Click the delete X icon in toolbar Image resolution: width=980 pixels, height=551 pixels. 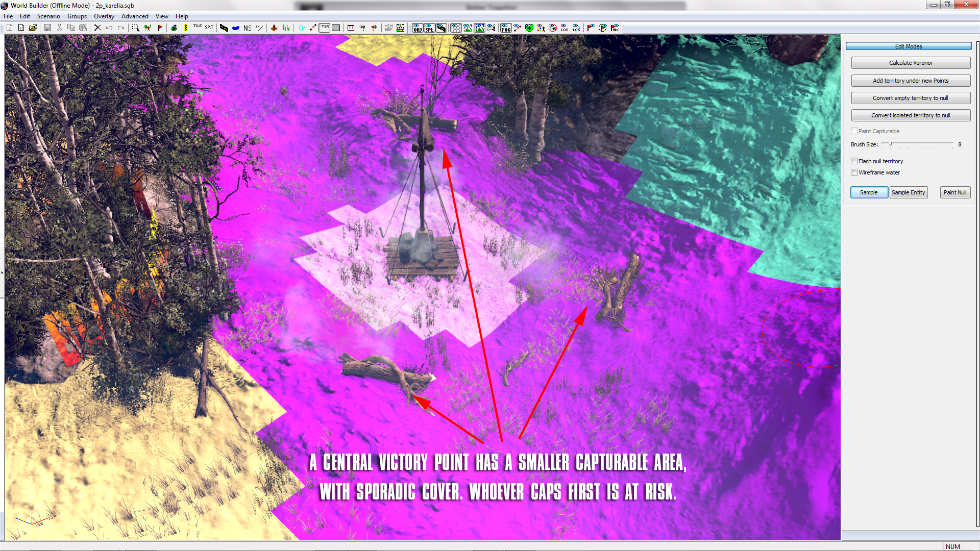pos(97,28)
